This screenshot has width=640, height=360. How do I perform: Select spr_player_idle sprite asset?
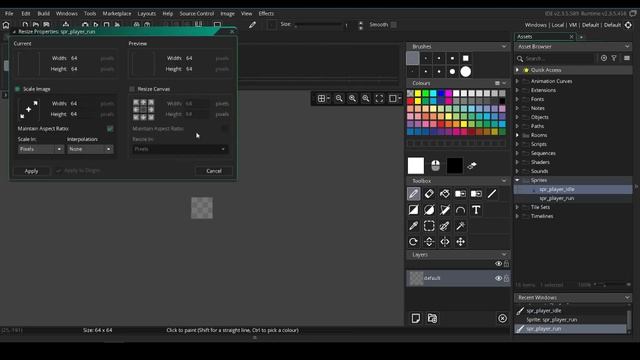coord(557,189)
